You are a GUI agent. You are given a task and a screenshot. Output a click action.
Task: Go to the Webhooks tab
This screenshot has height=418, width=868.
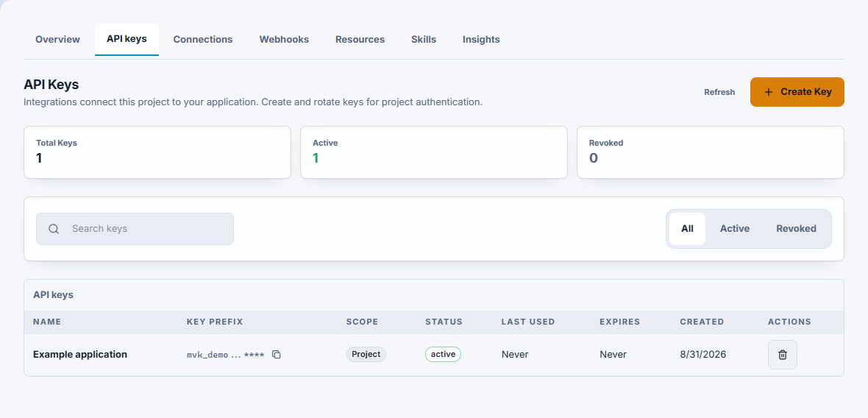[284, 39]
